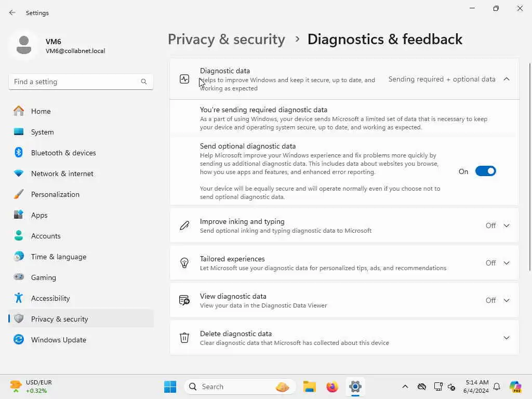Click the Gaming controller icon in sidebar
532x399 pixels.
point(19,277)
